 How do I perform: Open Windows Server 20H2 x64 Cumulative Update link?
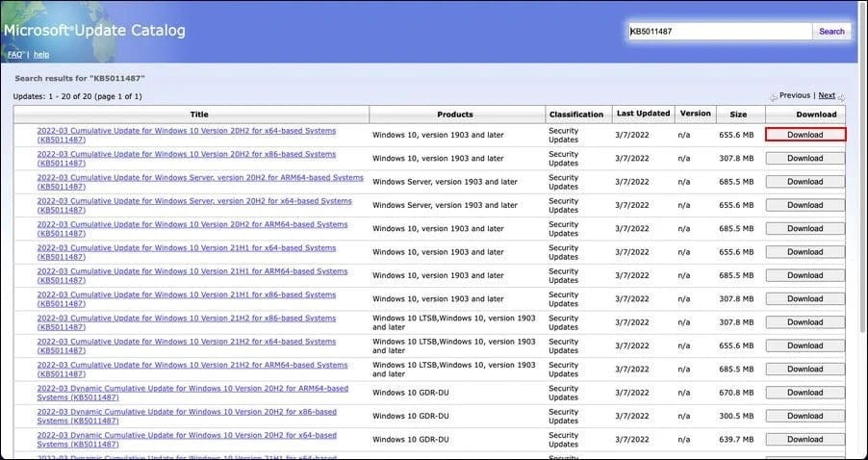point(194,205)
